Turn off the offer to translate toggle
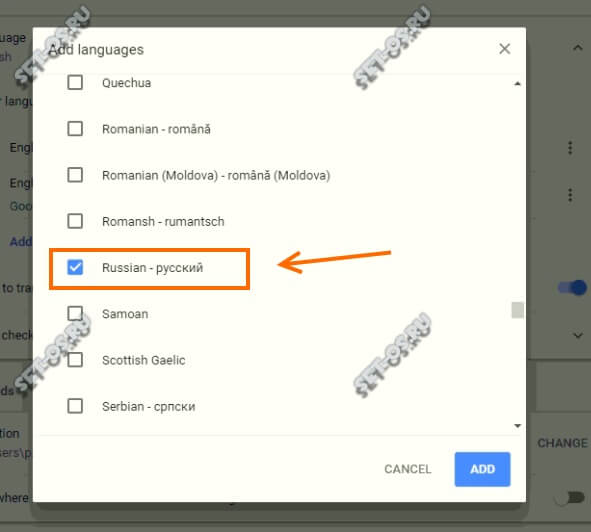 [573, 288]
